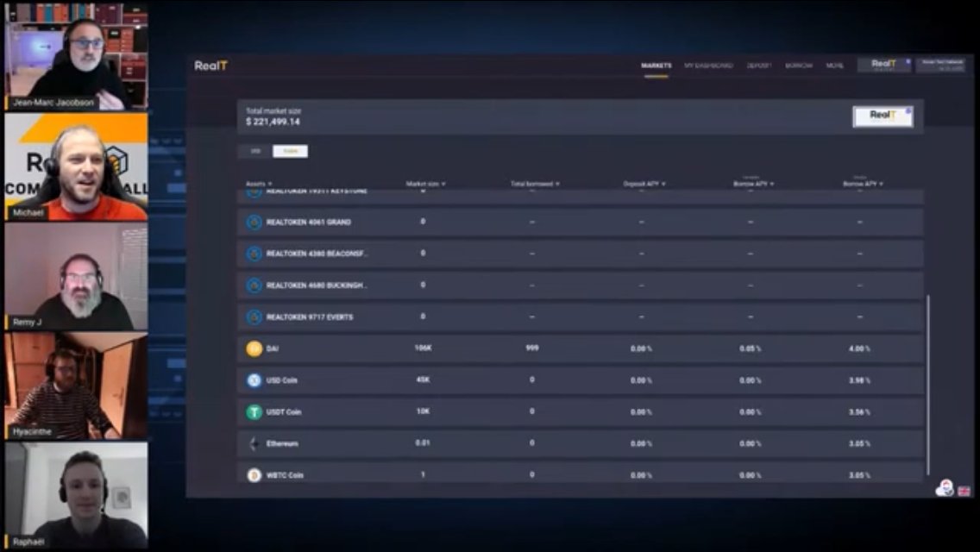
Task: Sort by the Assets column header
Action: click(x=259, y=184)
